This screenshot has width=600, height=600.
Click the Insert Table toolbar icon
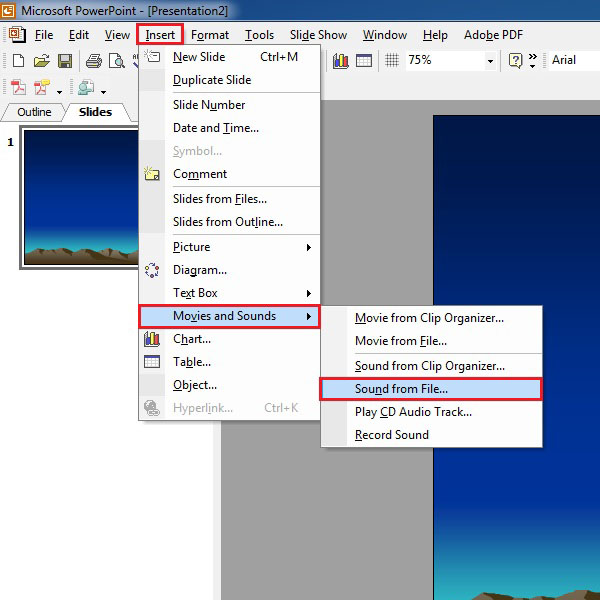click(x=364, y=60)
